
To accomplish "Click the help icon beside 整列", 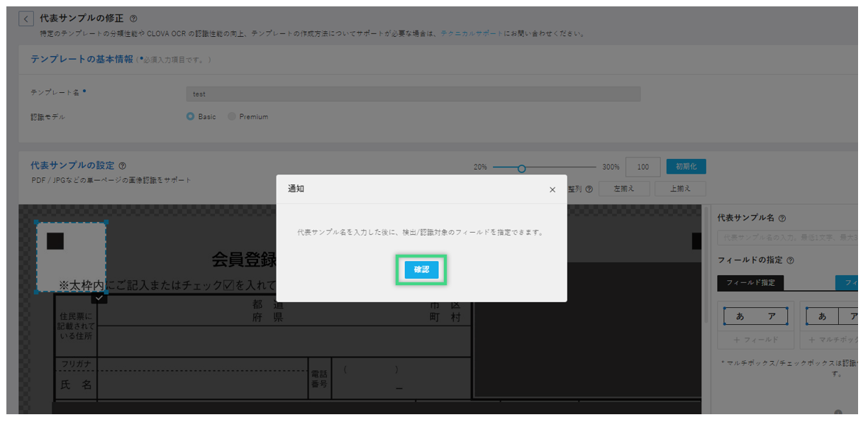I will click(x=589, y=189).
